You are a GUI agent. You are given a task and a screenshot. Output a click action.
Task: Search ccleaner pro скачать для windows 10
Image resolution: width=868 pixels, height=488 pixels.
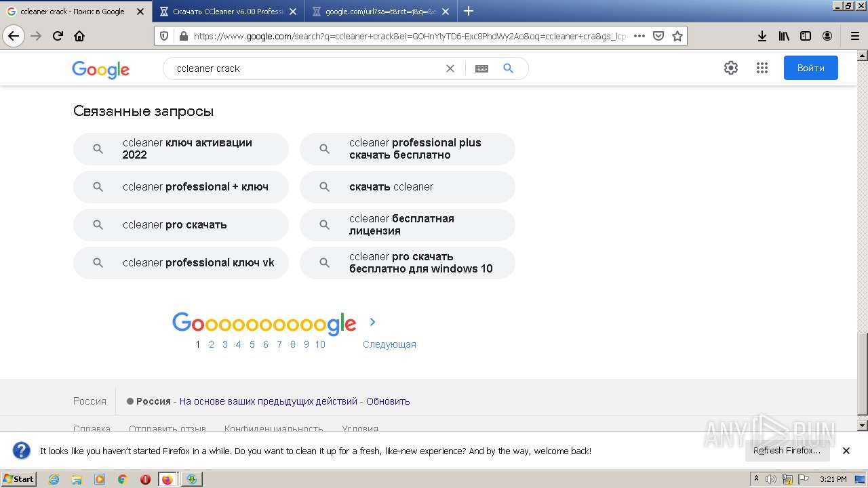tap(408, 262)
